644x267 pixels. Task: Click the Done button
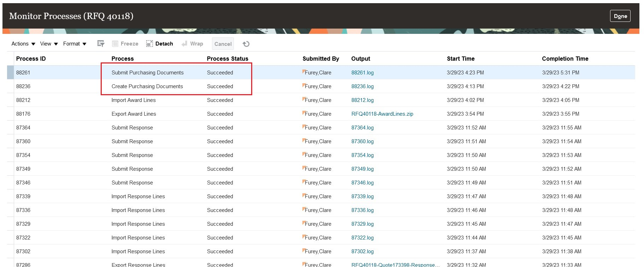click(x=620, y=16)
